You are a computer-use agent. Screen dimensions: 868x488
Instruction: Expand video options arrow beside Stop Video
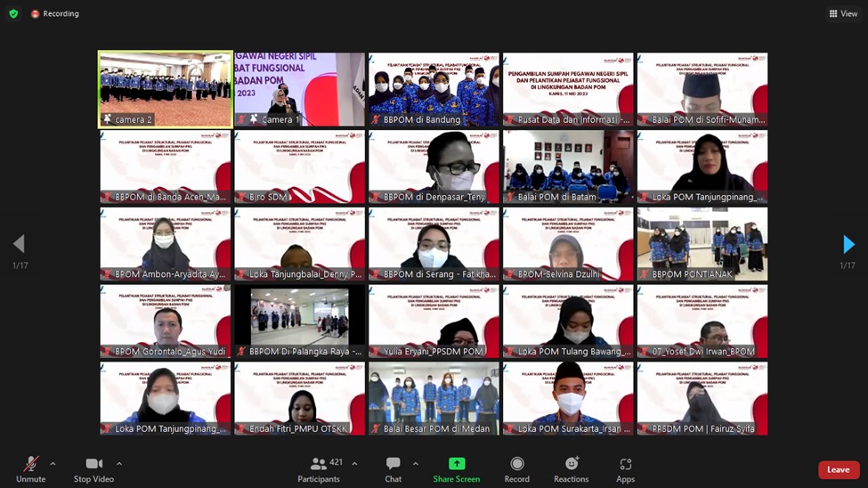pyautogui.click(x=119, y=463)
